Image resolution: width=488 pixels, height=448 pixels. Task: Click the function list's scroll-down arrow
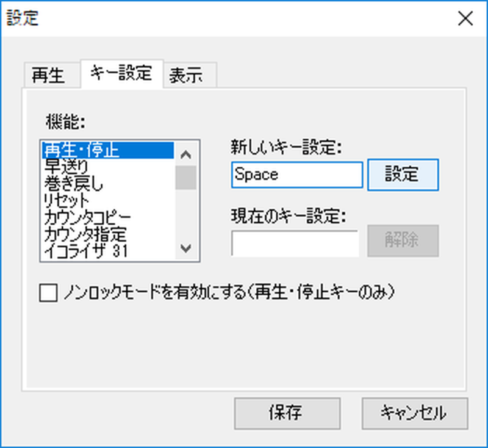187,249
